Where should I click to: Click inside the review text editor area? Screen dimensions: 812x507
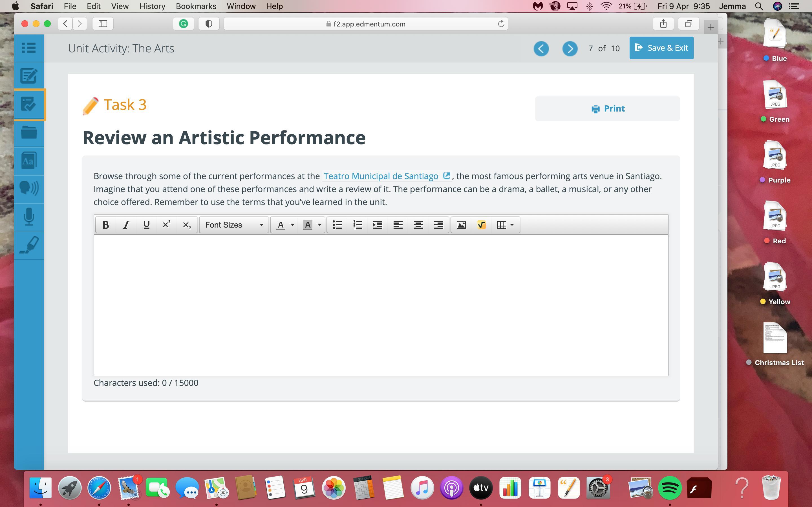tap(381, 305)
